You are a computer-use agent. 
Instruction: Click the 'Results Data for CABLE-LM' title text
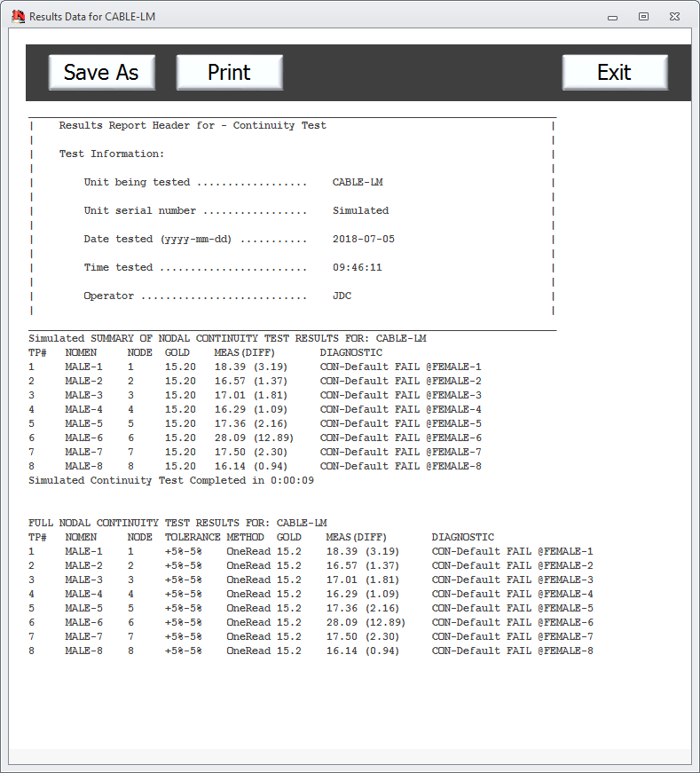click(x=92, y=17)
